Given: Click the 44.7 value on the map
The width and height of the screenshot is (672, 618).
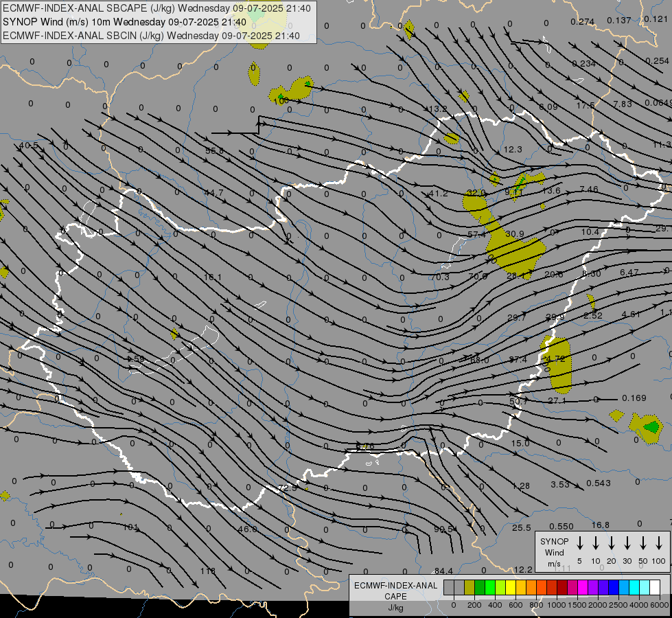Looking at the screenshot, I should click(214, 192).
